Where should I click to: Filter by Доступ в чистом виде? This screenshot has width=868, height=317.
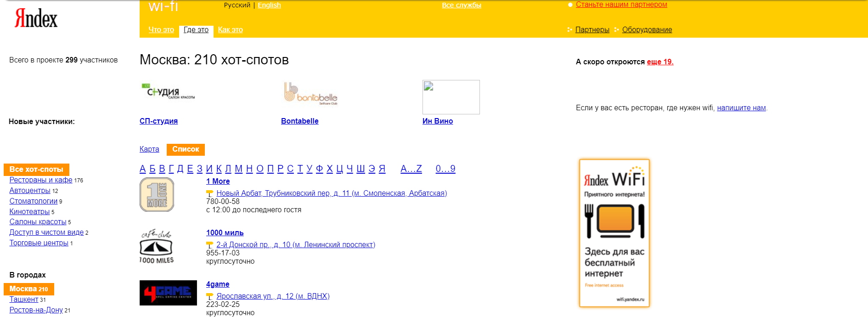tap(46, 232)
